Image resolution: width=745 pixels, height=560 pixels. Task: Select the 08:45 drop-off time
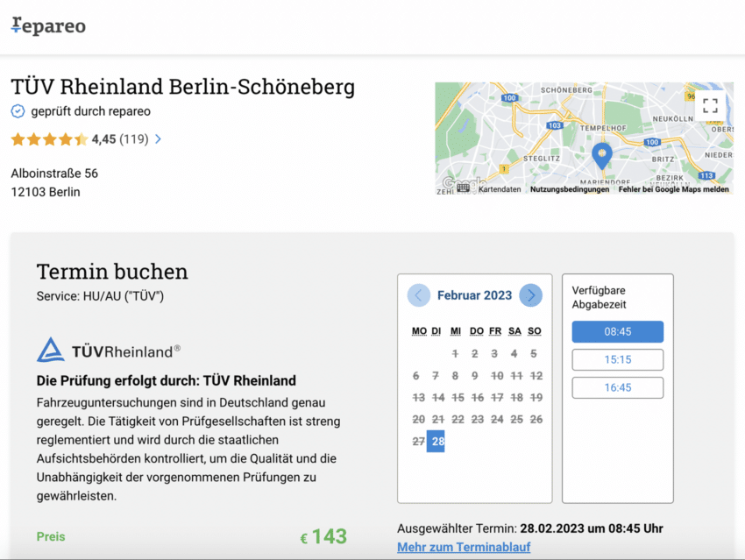click(x=617, y=332)
